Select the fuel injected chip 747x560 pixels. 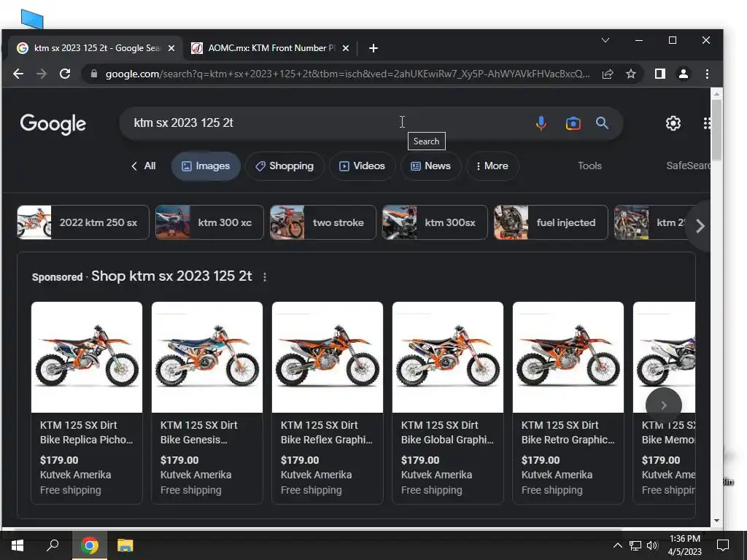point(551,222)
